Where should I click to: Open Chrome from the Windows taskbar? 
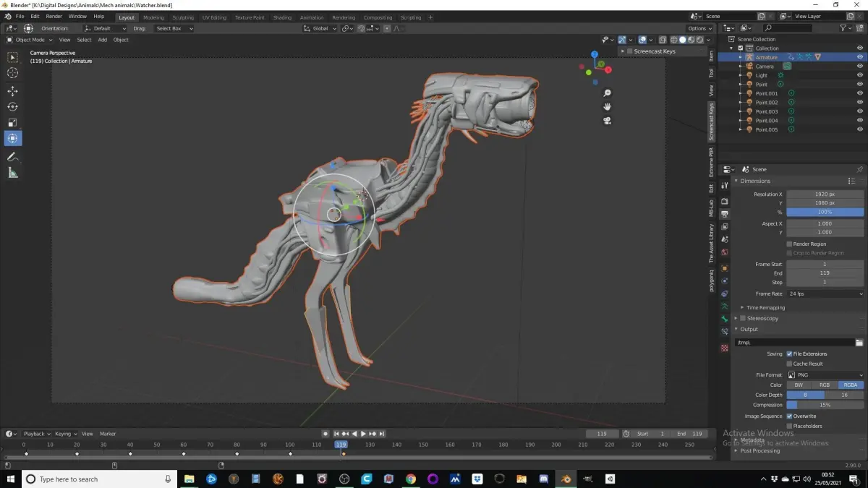tap(411, 479)
